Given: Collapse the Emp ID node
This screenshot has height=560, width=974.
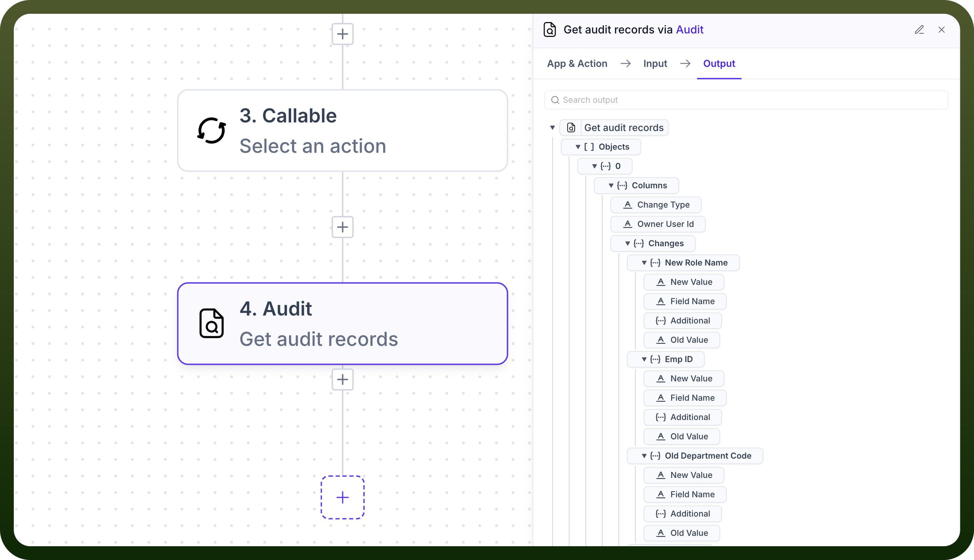Looking at the screenshot, I should (x=644, y=359).
